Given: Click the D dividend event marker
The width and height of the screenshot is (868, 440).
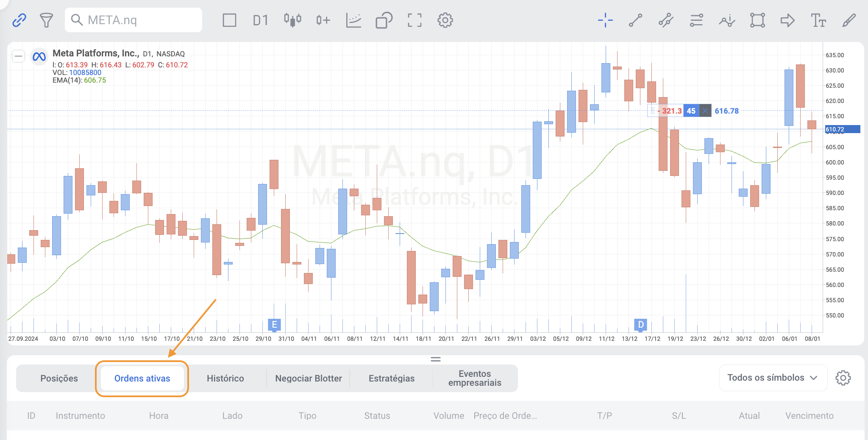Looking at the screenshot, I should (640, 325).
